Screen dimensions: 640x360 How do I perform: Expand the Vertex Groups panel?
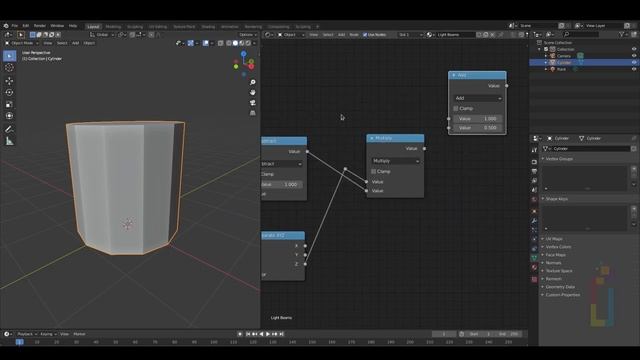click(559, 159)
